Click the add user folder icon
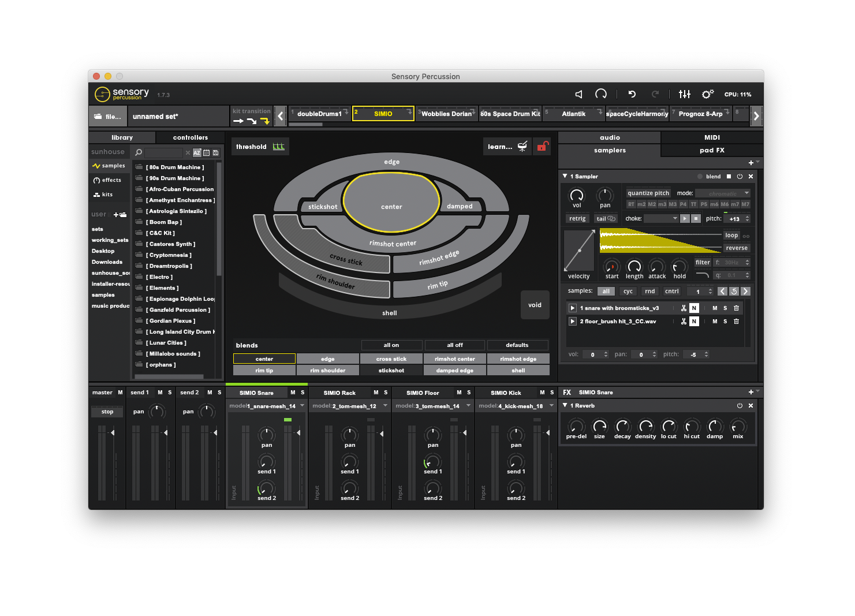Viewport: 855px width, 616px height. (120, 215)
